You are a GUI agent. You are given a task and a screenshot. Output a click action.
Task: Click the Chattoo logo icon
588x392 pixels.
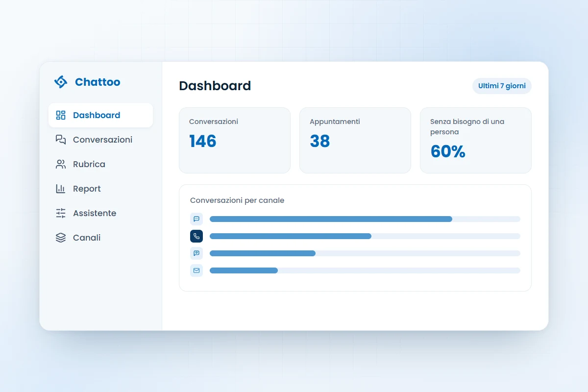tap(61, 82)
